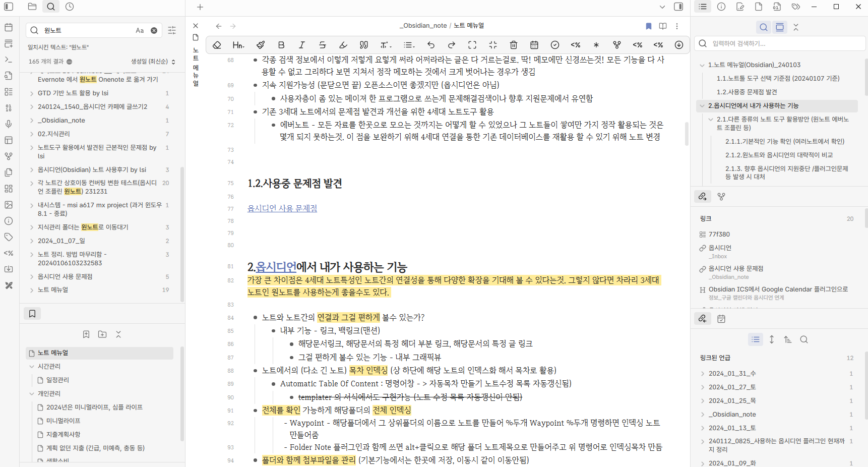Image resolution: width=868 pixels, height=467 pixels.
Task: Select format brush paint tool
Action: click(261, 45)
